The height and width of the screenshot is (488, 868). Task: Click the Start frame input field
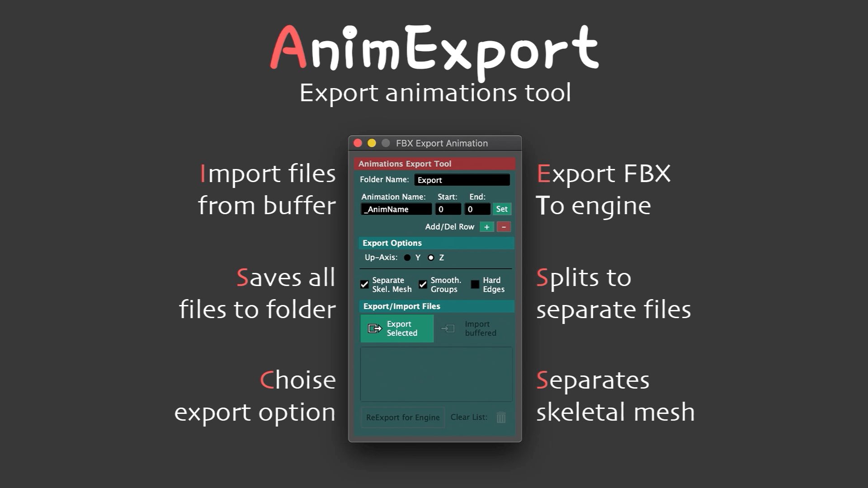pyautogui.click(x=447, y=209)
